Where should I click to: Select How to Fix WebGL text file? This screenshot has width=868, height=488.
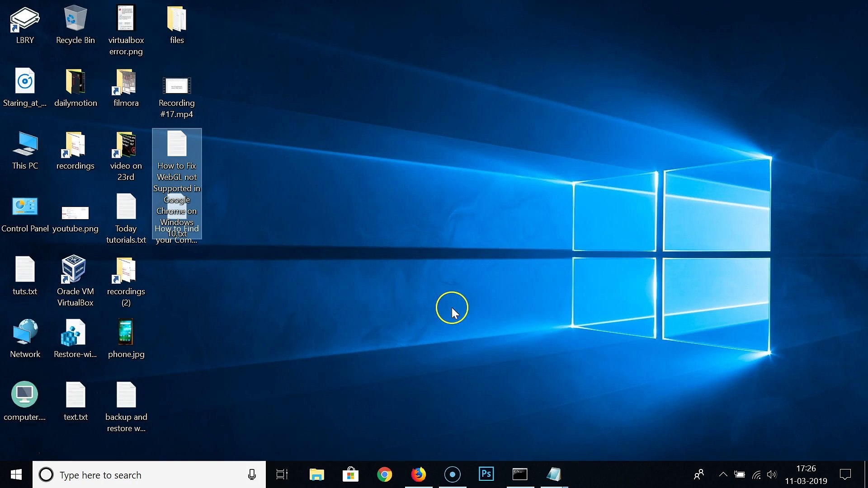pyautogui.click(x=177, y=183)
